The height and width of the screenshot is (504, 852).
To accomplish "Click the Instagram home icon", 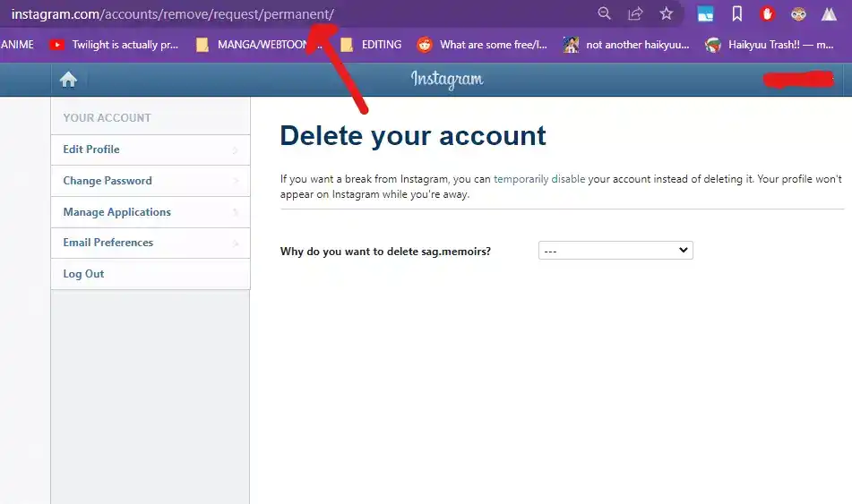I will pos(68,80).
